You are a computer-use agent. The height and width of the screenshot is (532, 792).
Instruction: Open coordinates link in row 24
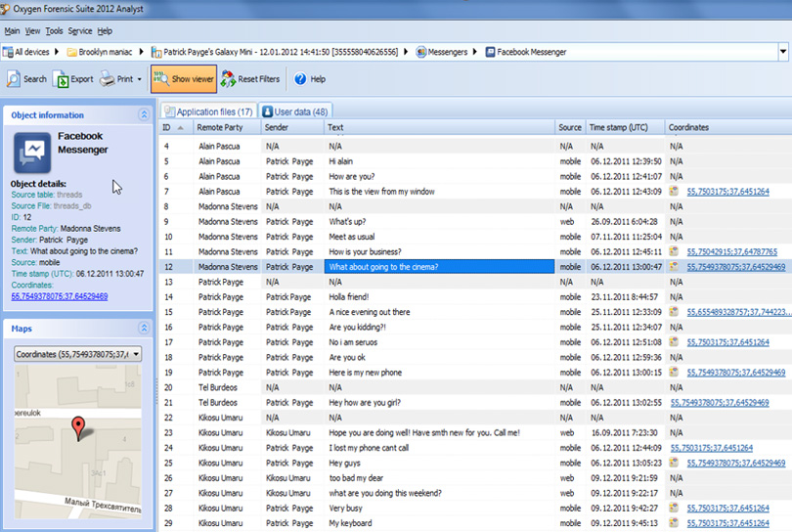pyautogui.click(x=712, y=448)
